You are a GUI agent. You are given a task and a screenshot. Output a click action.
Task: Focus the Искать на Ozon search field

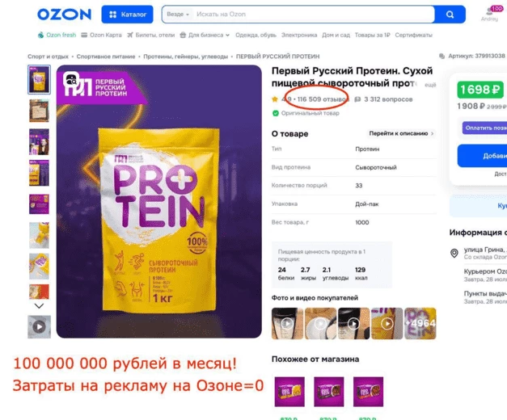tap(312, 15)
